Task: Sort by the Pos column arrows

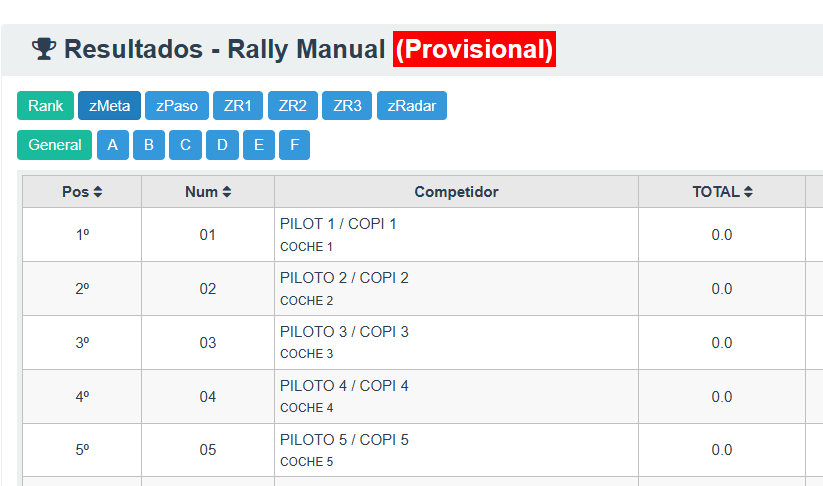Action: [97, 192]
